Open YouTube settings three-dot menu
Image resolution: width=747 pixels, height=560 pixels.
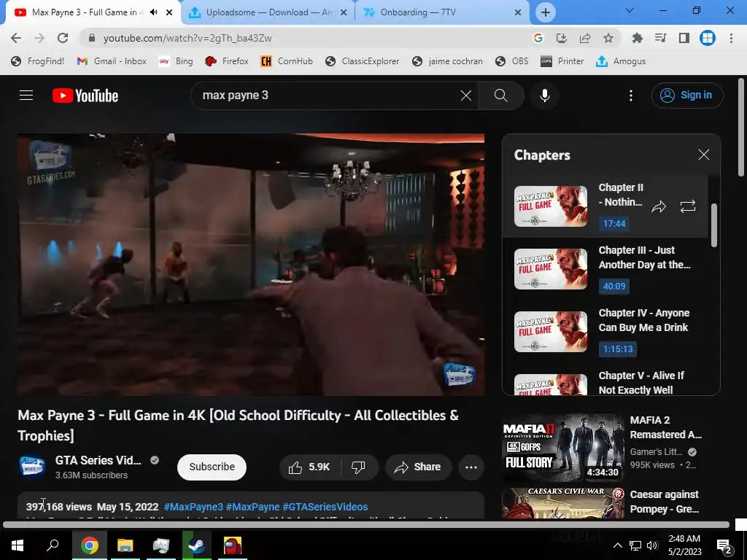point(631,96)
